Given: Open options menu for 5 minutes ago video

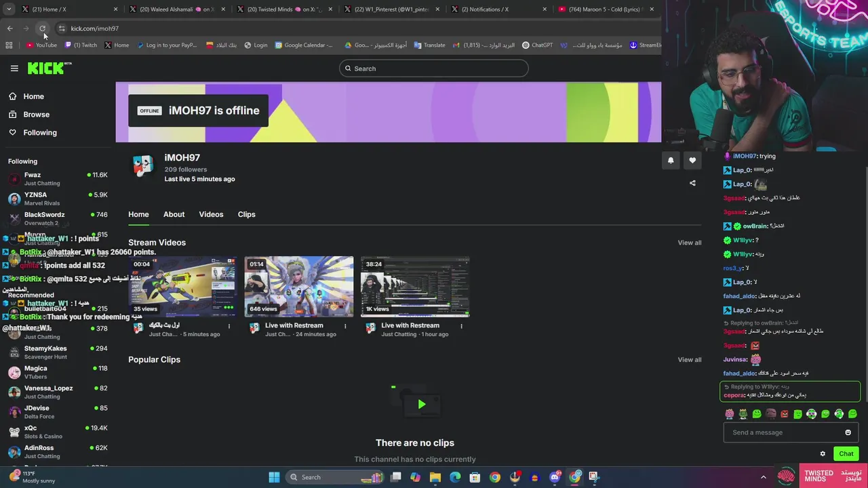Looking at the screenshot, I should tap(229, 326).
